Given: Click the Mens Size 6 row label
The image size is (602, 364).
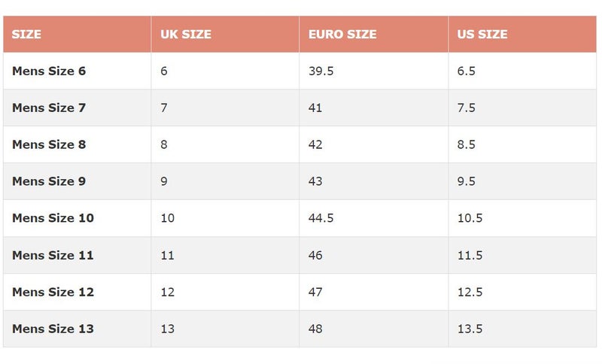Looking at the screenshot, I should [x=49, y=71].
